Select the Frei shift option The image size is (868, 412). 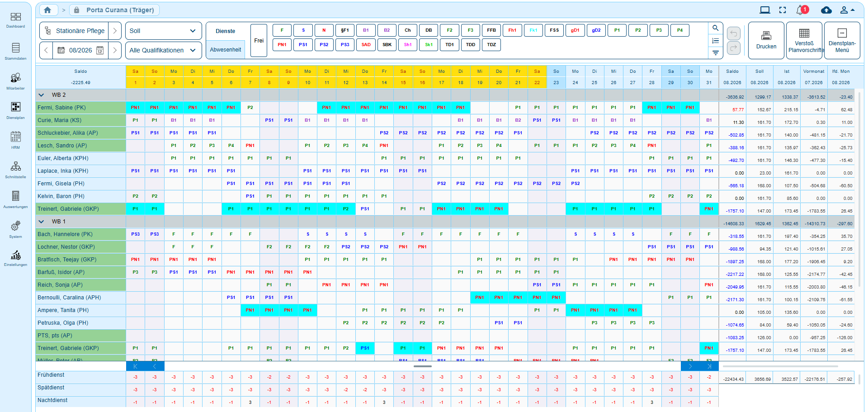click(x=259, y=40)
